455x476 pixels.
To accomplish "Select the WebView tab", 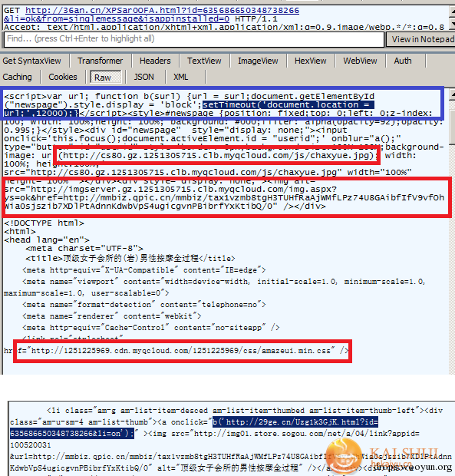I will tap(360, 61).
